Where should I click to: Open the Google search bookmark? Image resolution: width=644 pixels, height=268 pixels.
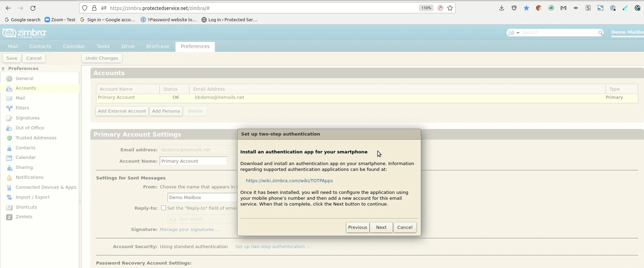(x=22, y=20)
